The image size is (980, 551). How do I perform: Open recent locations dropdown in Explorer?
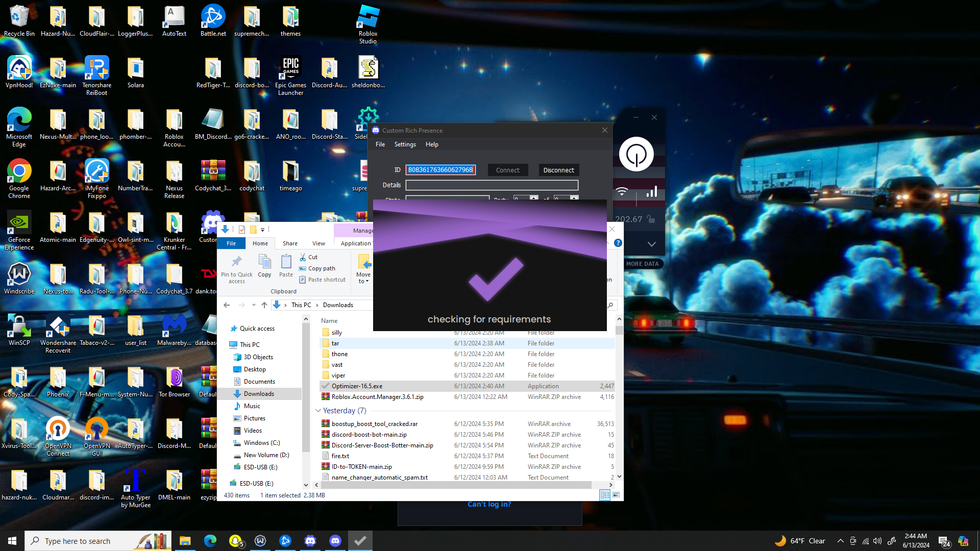click(x=254, y=305)
